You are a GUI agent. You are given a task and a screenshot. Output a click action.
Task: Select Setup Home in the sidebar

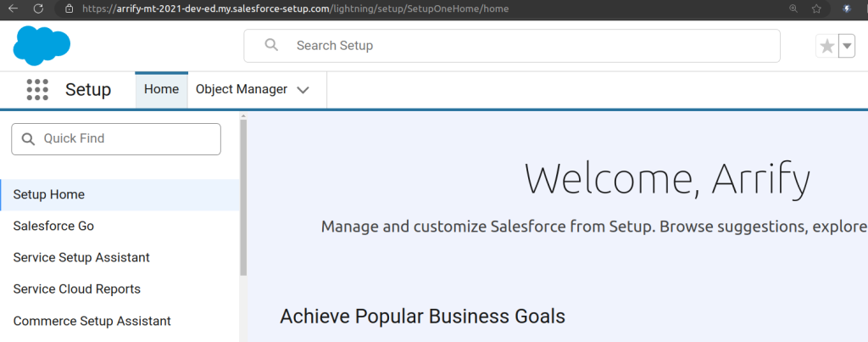[49, 194]
